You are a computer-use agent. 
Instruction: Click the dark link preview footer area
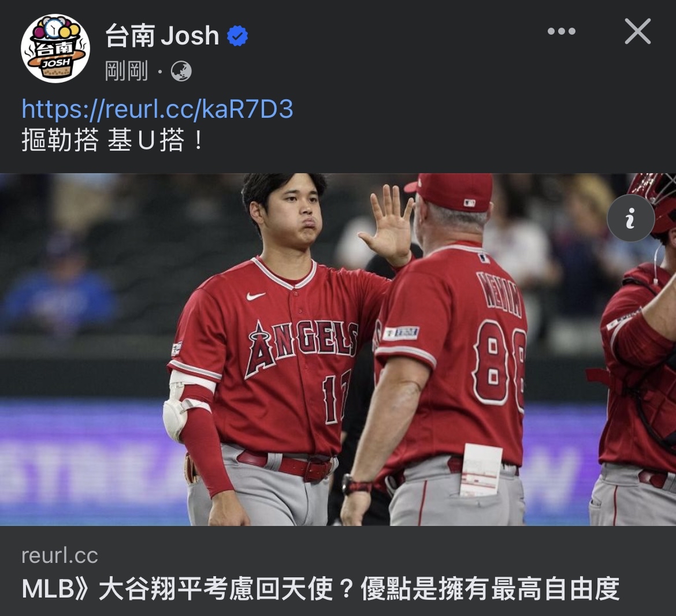point(338,571)
